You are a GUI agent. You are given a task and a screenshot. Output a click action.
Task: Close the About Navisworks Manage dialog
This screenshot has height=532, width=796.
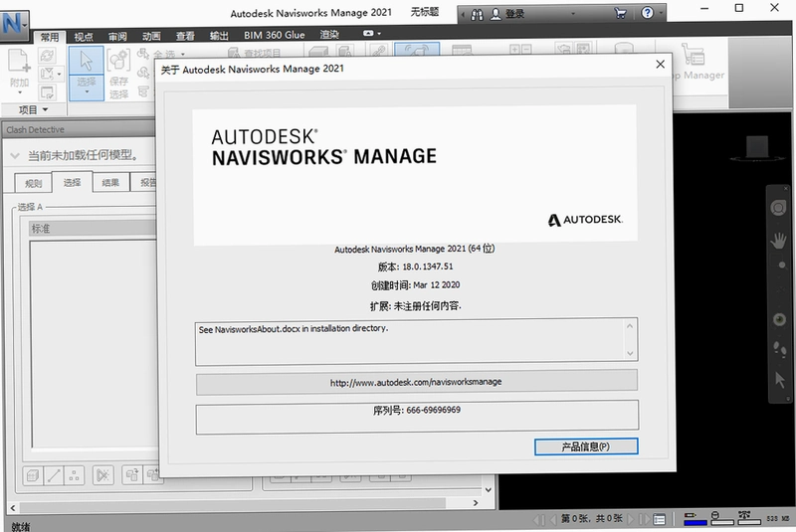point(660,65)
